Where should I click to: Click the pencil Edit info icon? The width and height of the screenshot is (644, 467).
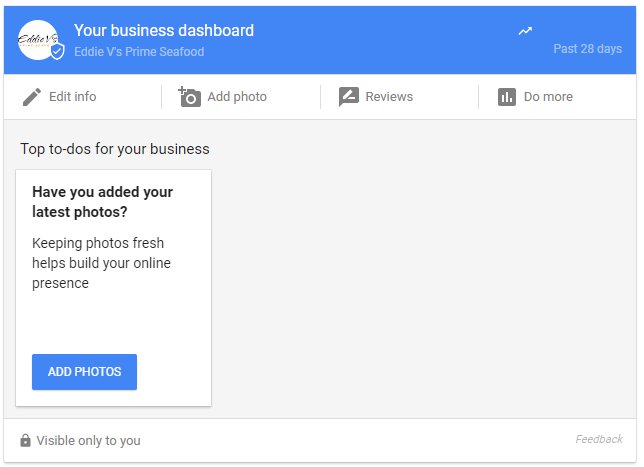(x=32, y=97)
